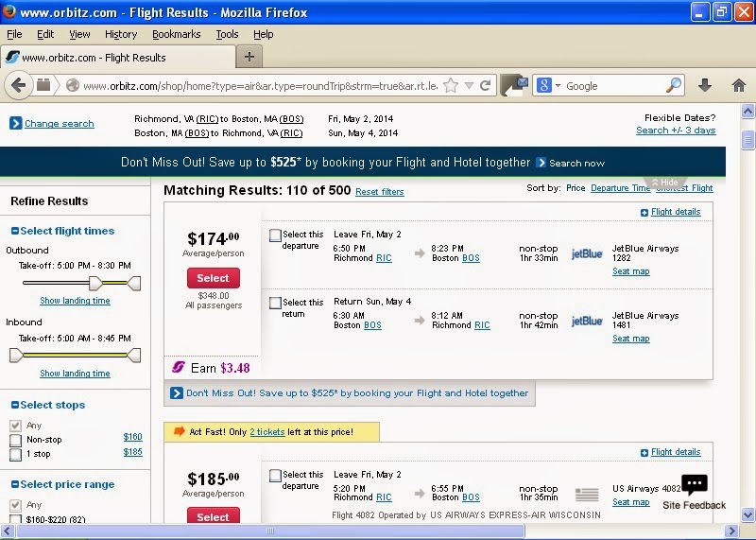Click the inbound take-off right slider handle

pyautogui.click(x=134, y=356)
